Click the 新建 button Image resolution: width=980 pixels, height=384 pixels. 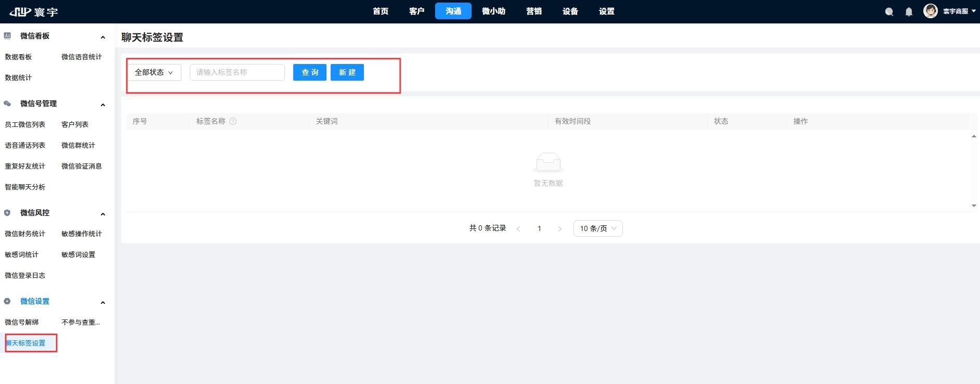[x=347, y=72]
